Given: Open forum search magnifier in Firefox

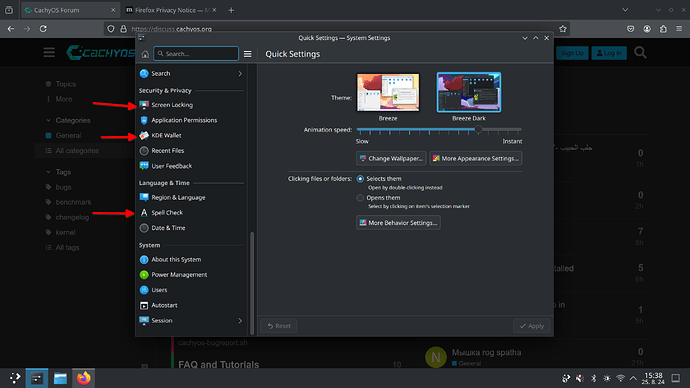Looking at the screenshot, I should point(640,53).
